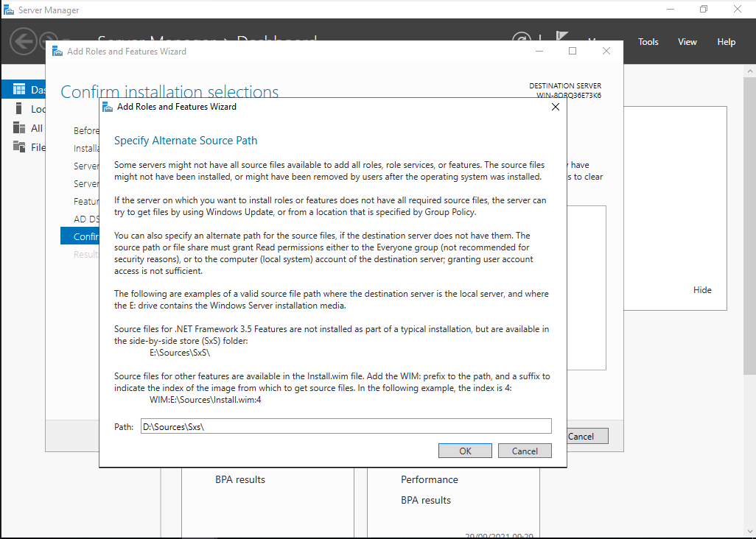Open BPA results in the left tile
756x539 pixels.
240,480
